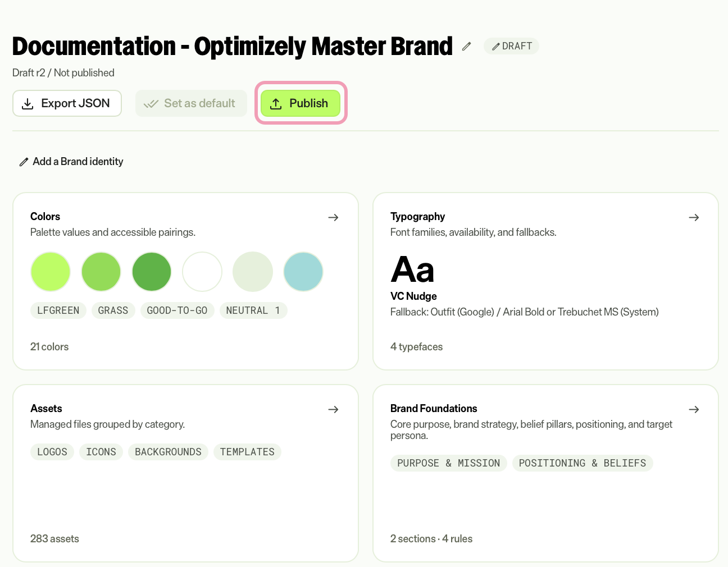Click the pencil icon beside the title
Image resolution: width=728 pixels, height=567 pixels.
466,47
